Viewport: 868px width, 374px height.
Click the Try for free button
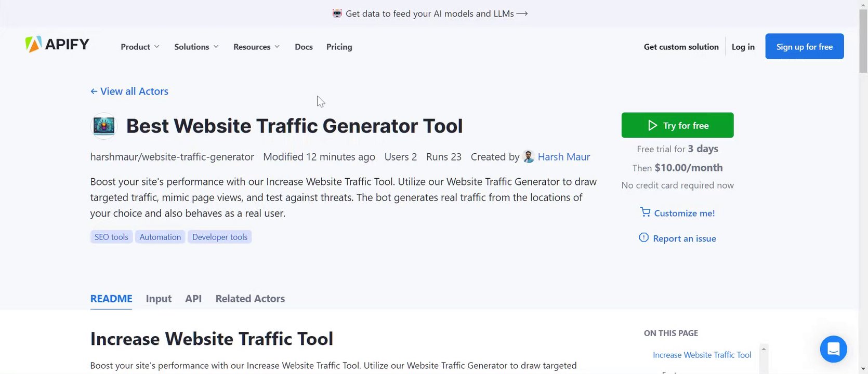click(677, 125)
